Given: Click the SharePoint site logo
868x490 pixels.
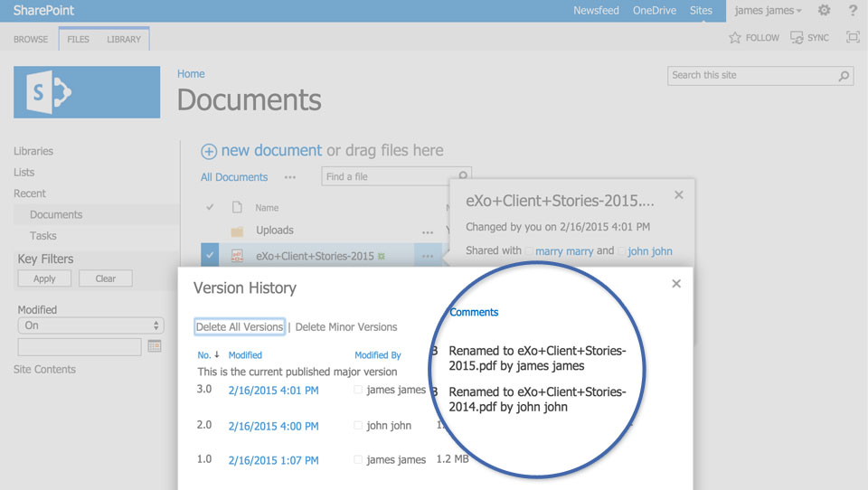Looking at the screenshot, I should (87, 92).
